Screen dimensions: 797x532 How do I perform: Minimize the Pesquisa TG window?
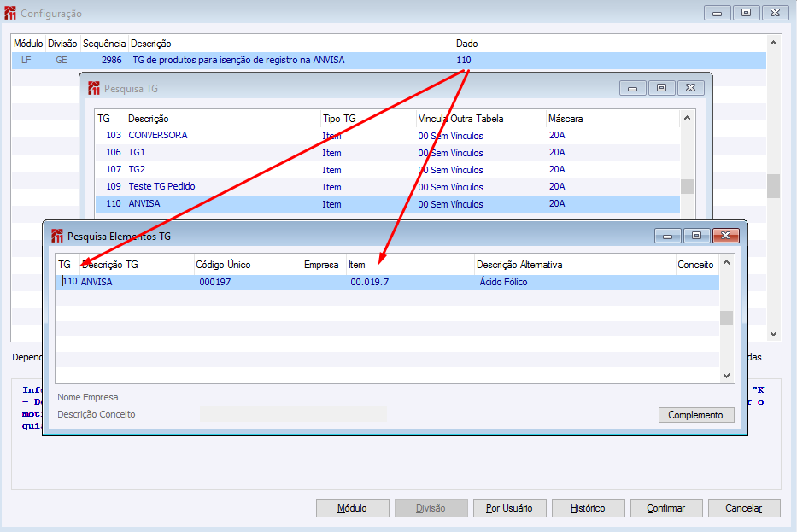(x=633, y=88)
